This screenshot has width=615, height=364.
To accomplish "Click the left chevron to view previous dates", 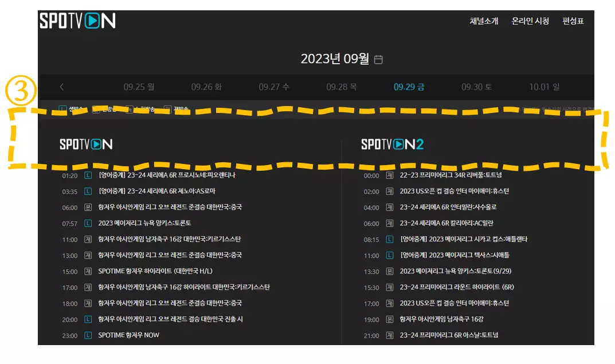I will (x=62, y=87).
